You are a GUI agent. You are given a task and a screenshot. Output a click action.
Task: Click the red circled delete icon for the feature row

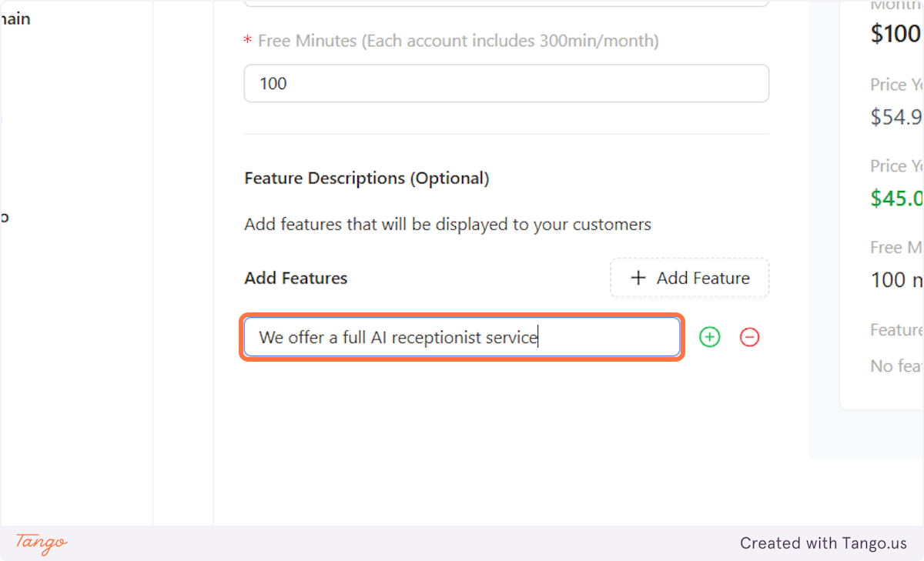[x=749, y=336]
